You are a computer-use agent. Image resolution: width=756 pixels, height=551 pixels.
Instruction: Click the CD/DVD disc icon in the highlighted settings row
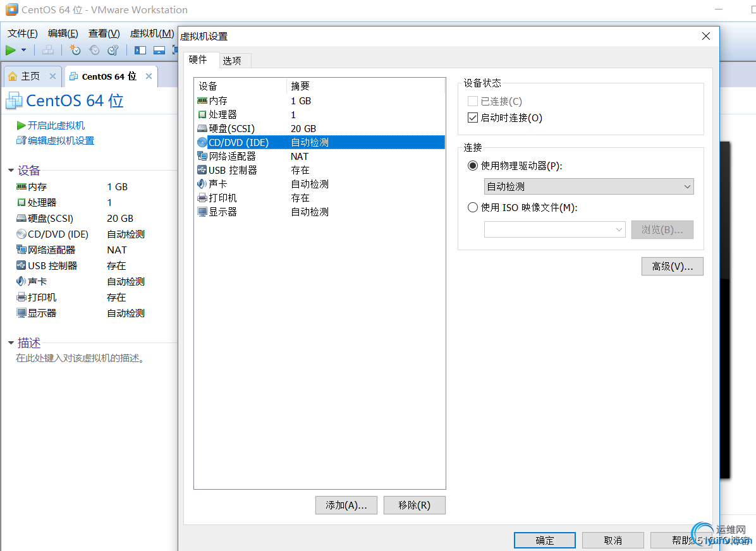point(202,143)
